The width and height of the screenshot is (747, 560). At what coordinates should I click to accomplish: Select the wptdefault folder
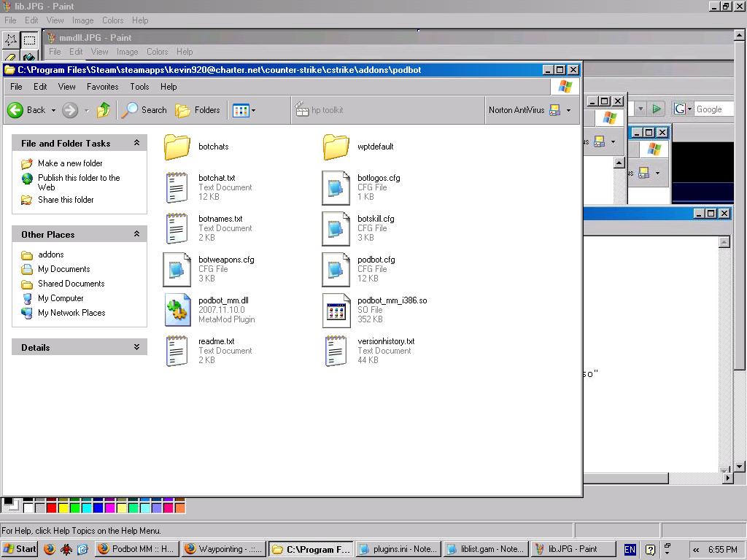[x=336, y=147]
